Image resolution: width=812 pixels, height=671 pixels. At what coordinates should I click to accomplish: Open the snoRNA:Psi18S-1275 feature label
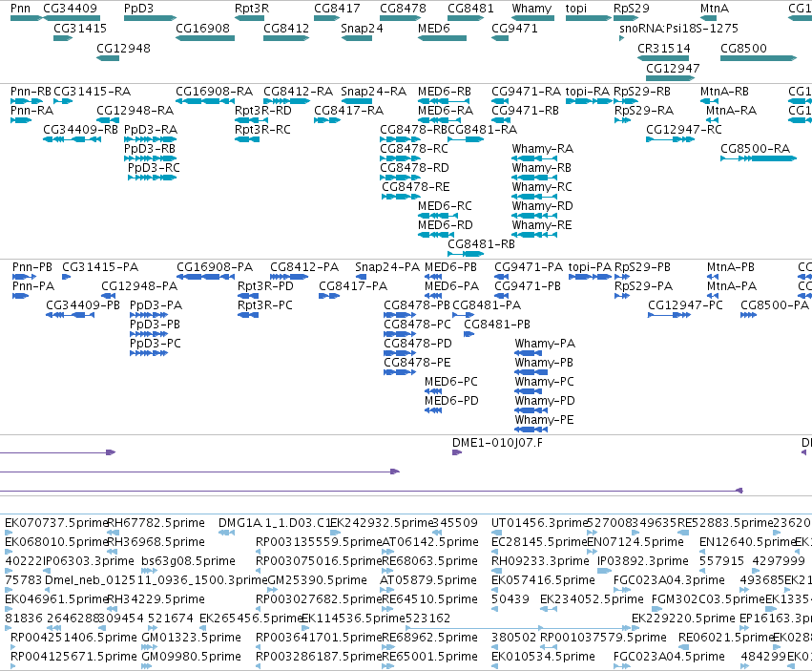(678, 28)
